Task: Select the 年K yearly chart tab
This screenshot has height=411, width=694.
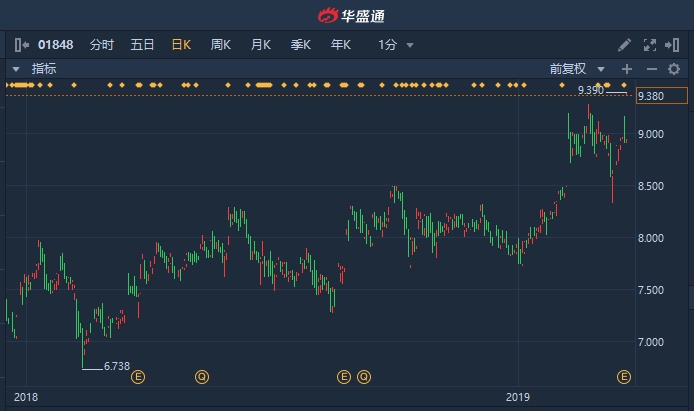Action: click(341, 45)
